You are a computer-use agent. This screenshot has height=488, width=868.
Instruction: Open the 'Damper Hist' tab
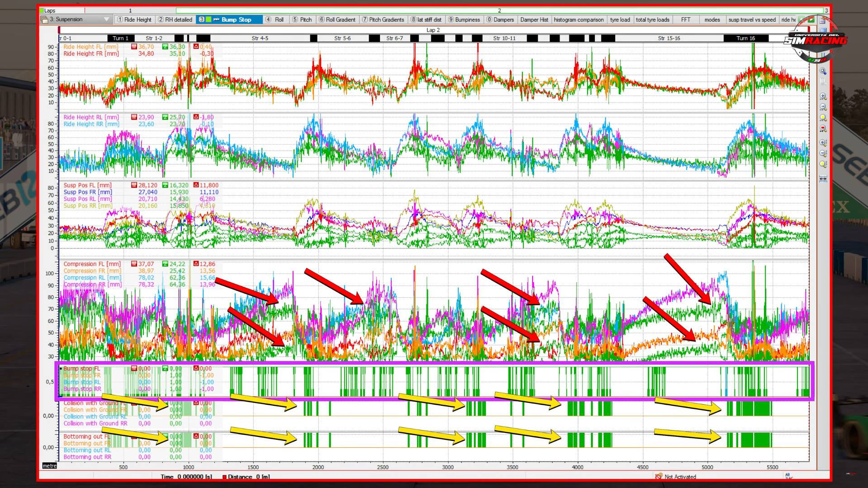(534, 19)
